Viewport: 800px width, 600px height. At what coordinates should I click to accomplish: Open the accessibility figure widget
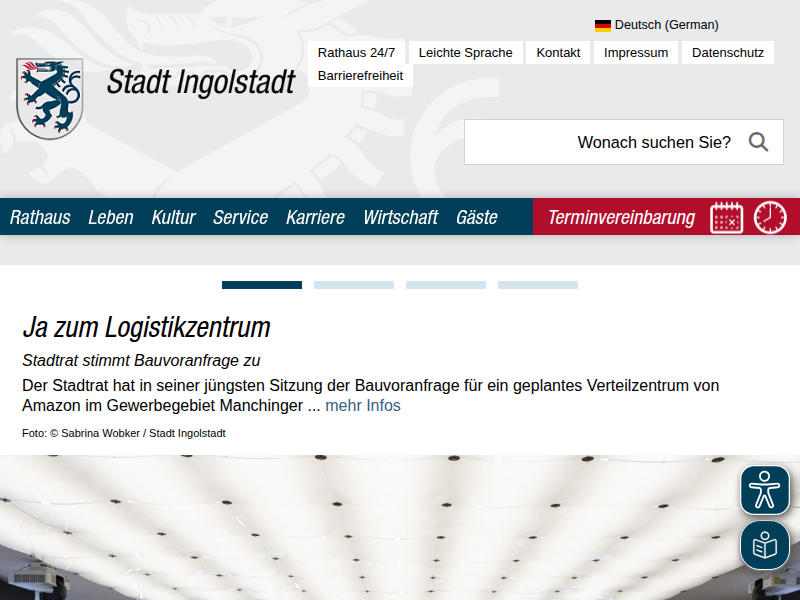coord(765,490)
